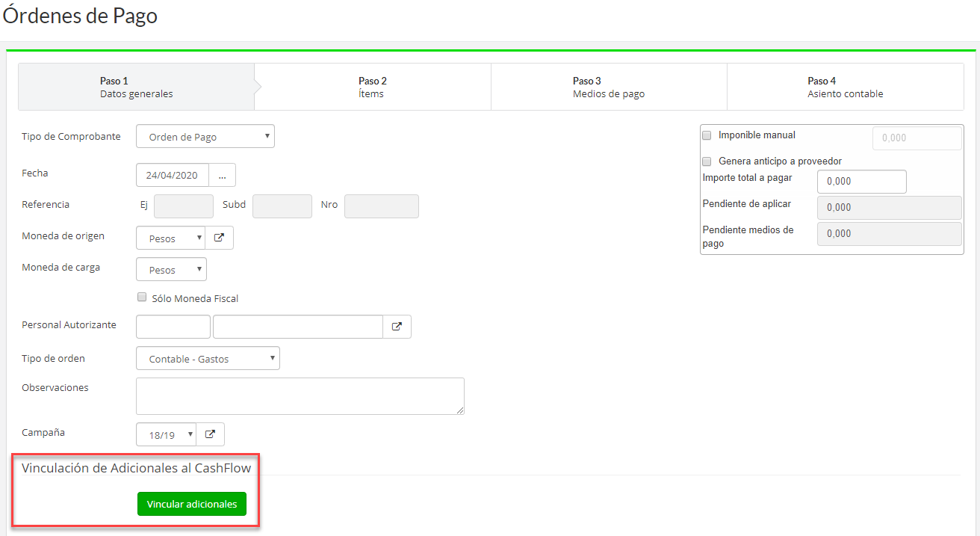Click the Vinculación de Adicionales al CashFlow heading
The image size is (980, 536).
[x=137, y=468]
